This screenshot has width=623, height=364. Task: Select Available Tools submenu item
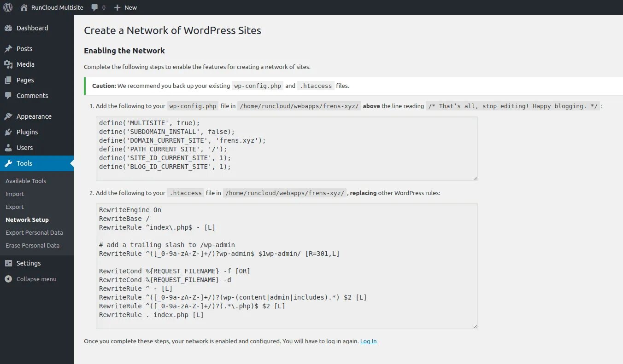[26, 181]
